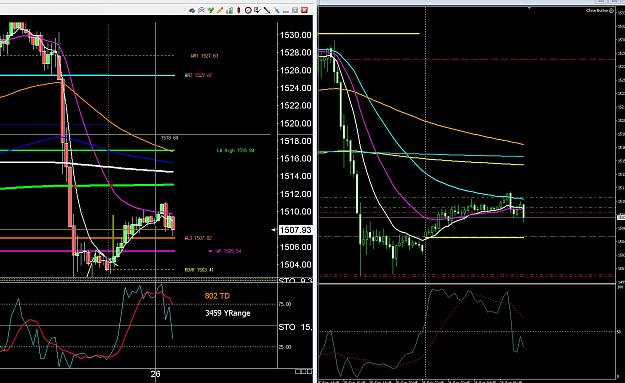Click the box-with-checkmark toolbar icon

[257, 10]
